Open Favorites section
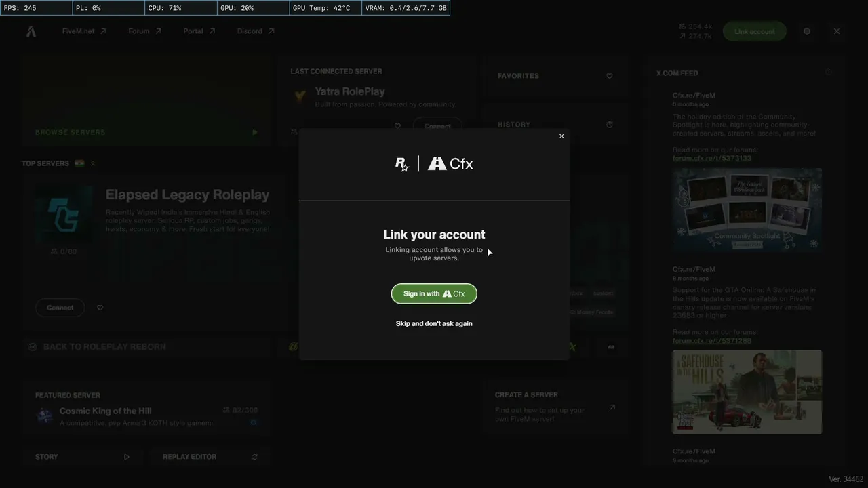This screenshot has width=868, height=488. [x=555, y=76]
